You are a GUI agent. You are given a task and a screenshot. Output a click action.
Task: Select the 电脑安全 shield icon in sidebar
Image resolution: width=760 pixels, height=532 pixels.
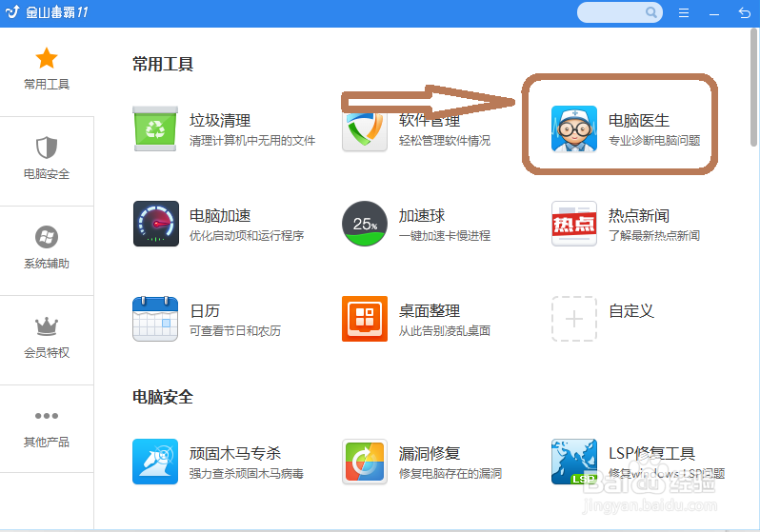click(47, 148)
